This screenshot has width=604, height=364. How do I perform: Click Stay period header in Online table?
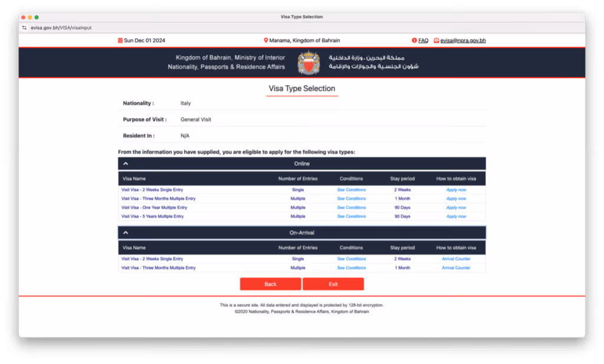[402, 179]
